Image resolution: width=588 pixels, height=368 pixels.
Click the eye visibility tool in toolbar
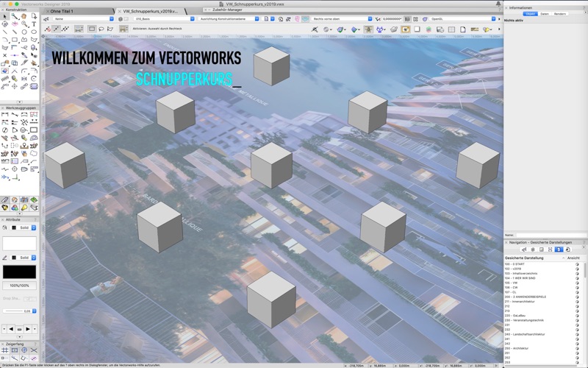(406, 29)
